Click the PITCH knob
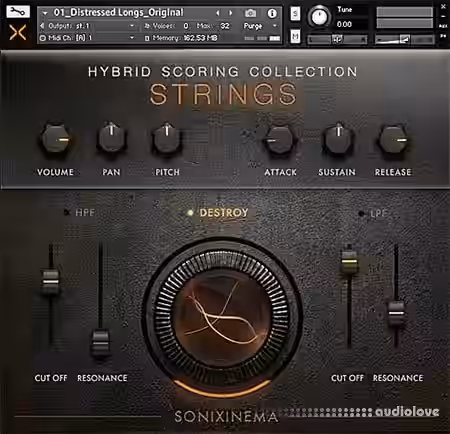450x434 pixels. (167, 138)
